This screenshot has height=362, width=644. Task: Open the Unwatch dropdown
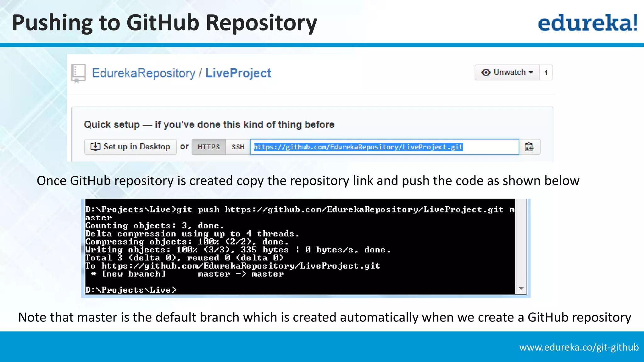pyautogui.click(x=507, y=73)
